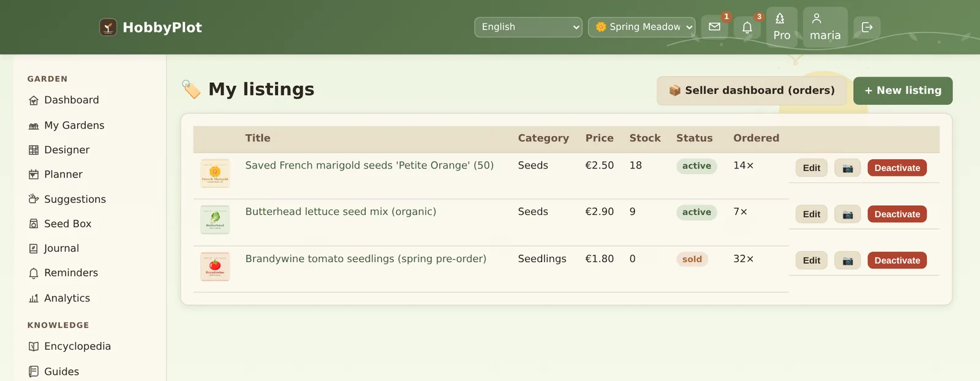Expand the English language dropdown
Image resolution: width=980 pixels, height=381 pixels.
[528, 27]
